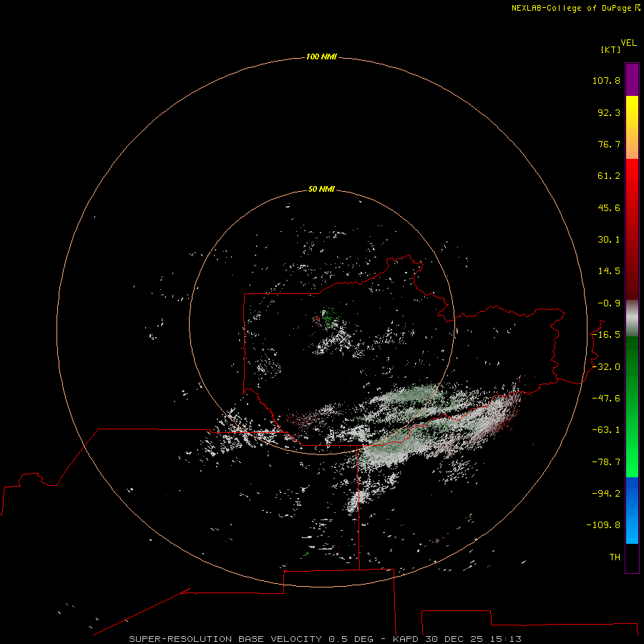This screenshot has height=644, width=644.
Task: Click the 92.3 legend value
Action: (609, 112)
